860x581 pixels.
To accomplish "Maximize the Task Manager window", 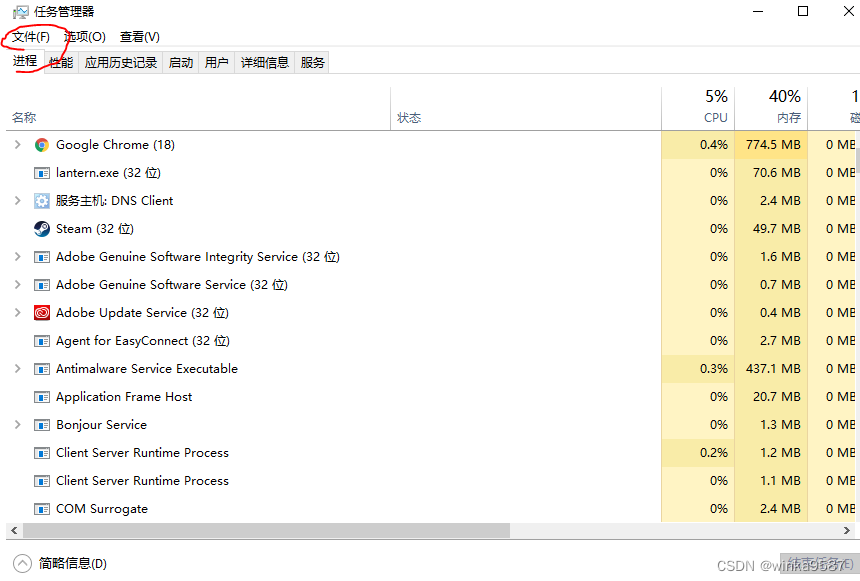I will point(803,11).
